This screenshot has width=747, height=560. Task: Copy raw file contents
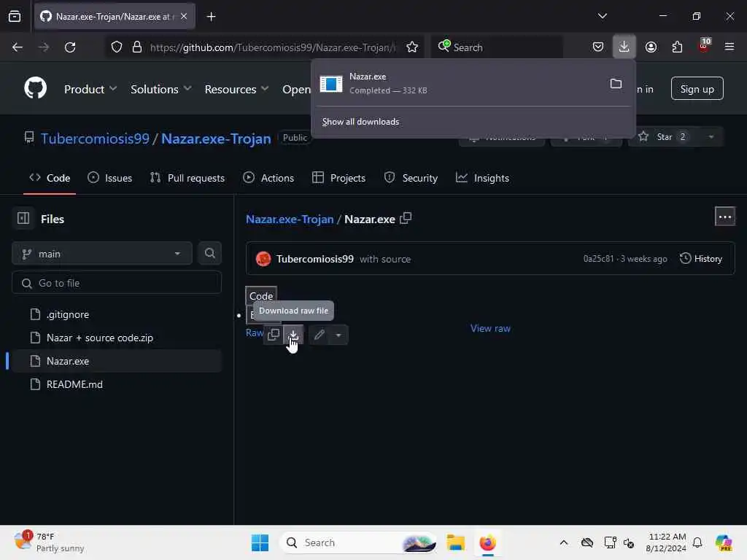[274, 334]
